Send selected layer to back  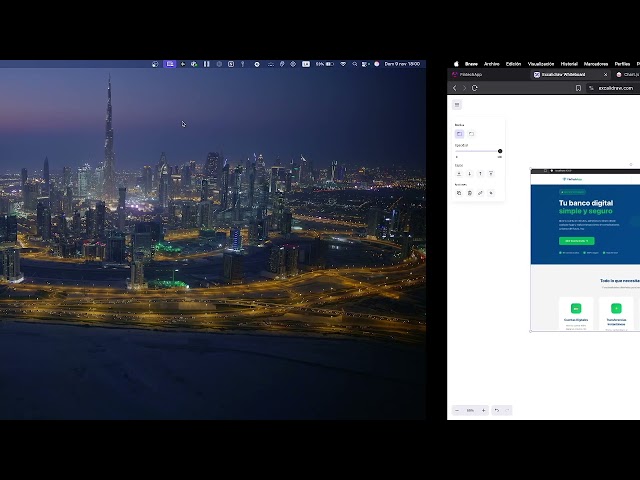(459, 173)
